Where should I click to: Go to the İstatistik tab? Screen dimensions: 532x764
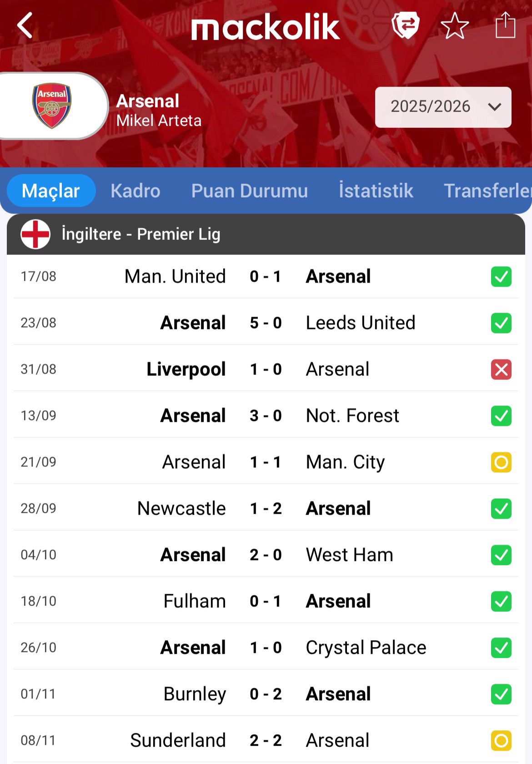(376, 191)
